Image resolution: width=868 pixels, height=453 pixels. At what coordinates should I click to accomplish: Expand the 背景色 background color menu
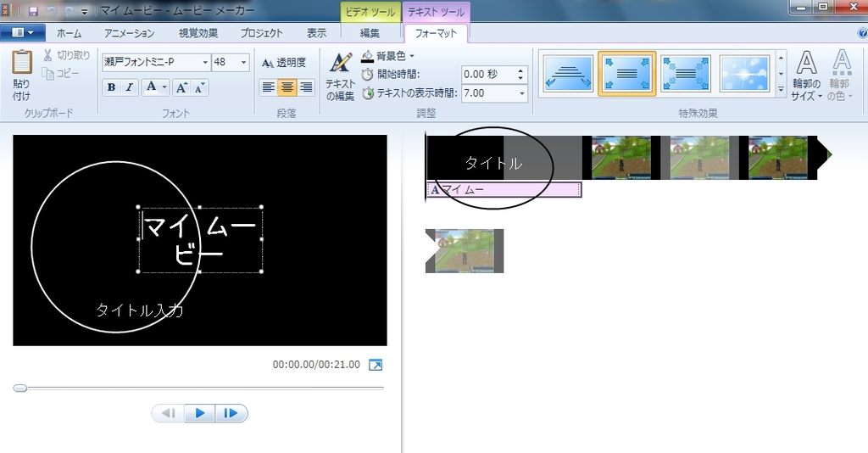(x=412, y=57)
